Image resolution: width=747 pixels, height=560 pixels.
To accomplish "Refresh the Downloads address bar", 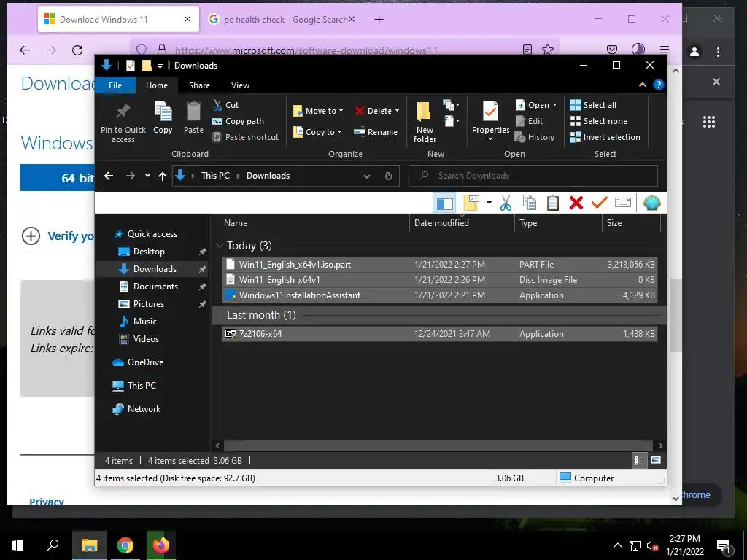I will tap(388, 176).
